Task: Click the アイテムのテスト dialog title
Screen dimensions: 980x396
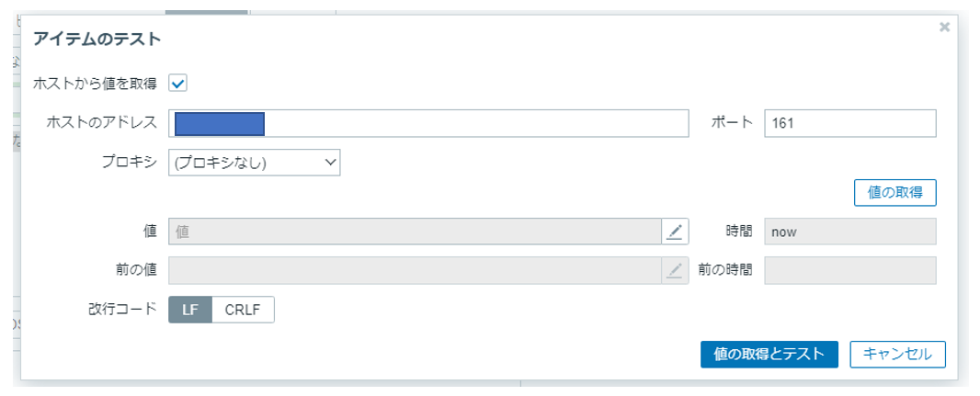Action: (x=97, y=40)
